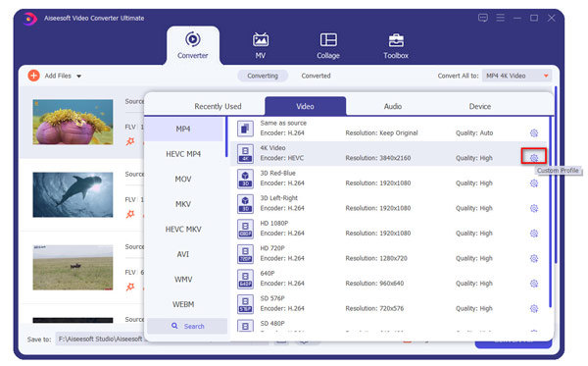Expand the Add Files dropdown arrow
This screenshot has height=366, width=588.
[78, 77]
